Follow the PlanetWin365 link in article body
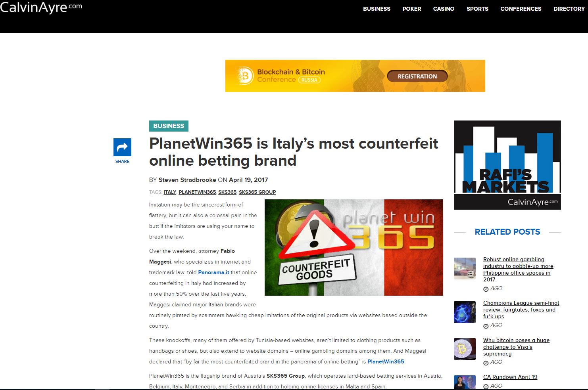Image resolution: width=588 pixels, height=390 pixels. click(386, 362)
